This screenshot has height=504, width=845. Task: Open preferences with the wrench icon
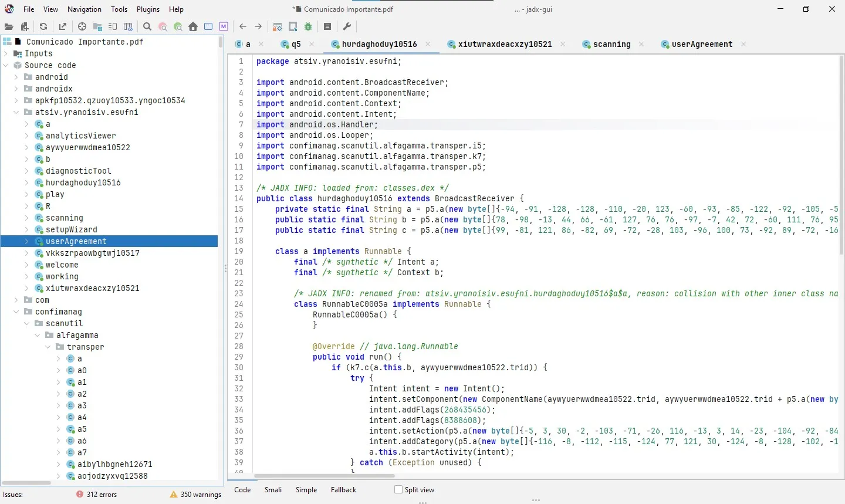(x=347, y=26)
